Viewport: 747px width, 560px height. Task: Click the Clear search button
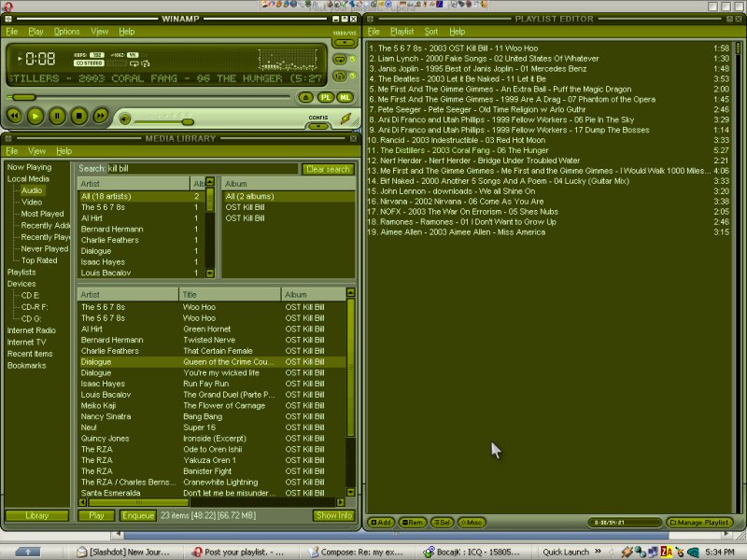coord(328,169)
